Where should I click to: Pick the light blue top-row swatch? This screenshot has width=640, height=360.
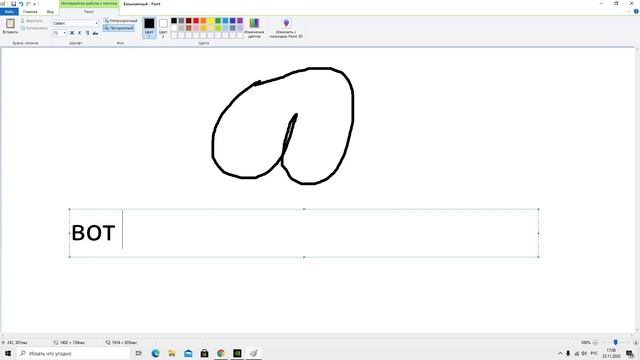(225, 20)
